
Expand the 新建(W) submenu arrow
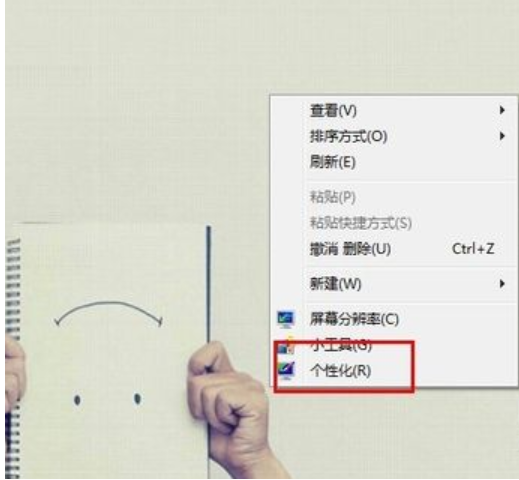pos(502,284)
